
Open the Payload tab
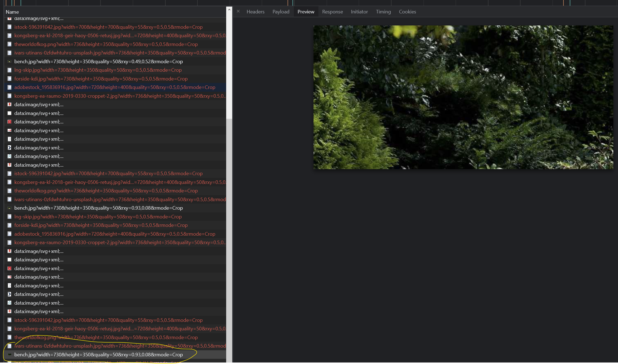281,11
